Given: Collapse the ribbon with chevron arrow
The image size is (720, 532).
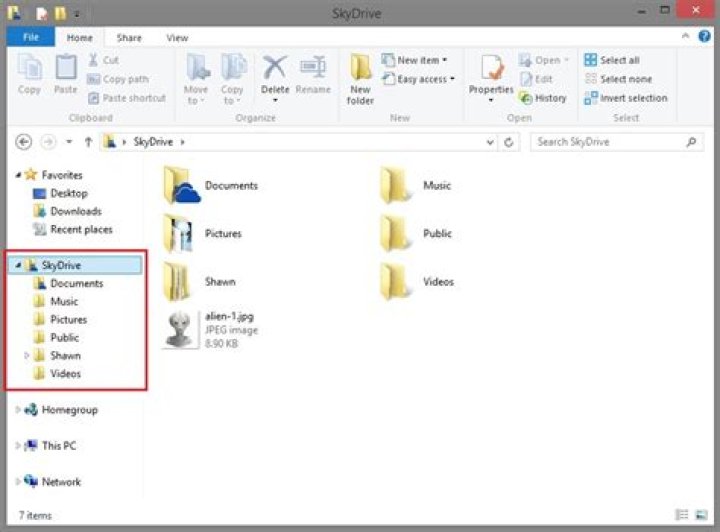Looking at the screenshot, I should pos(686,36).
